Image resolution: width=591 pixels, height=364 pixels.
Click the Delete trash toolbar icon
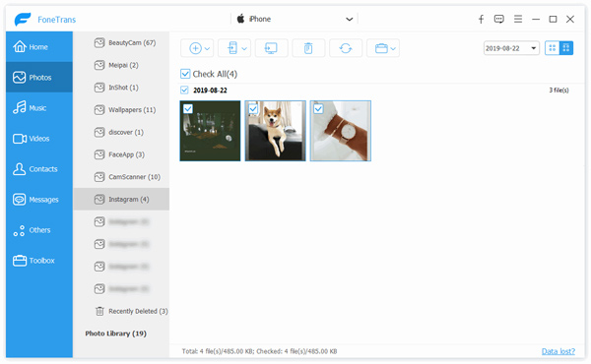point(308,48)
